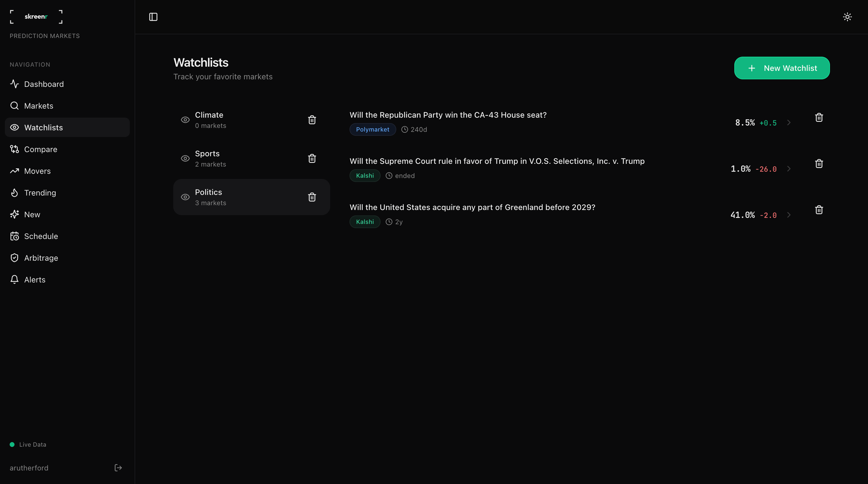
Task: Click the New sparkles icon
Action: [x=14, y=214]
